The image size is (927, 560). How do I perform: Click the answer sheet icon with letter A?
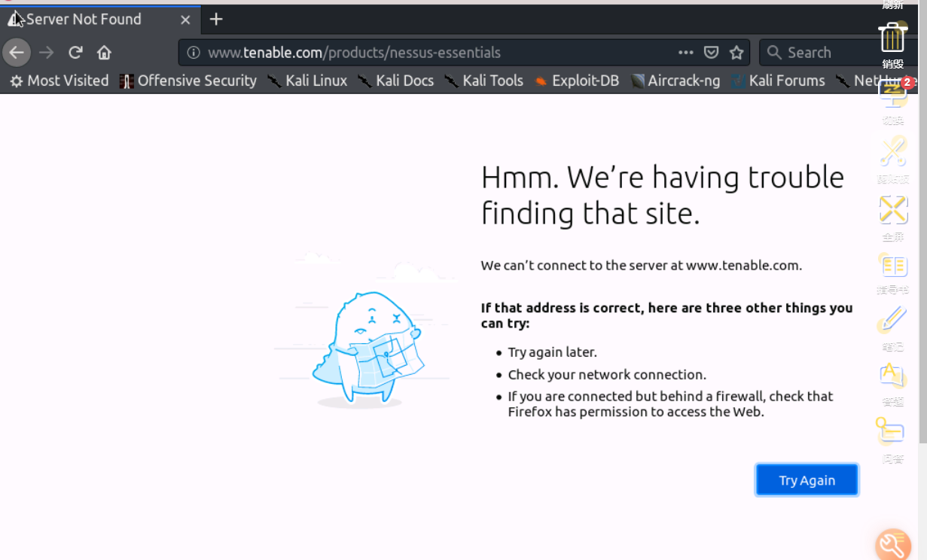click(x=893, y=376)
